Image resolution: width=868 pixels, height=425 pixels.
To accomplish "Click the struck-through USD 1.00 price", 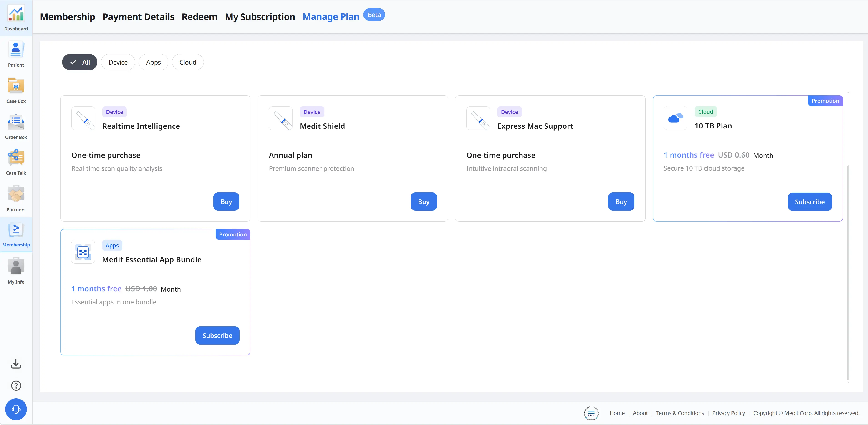I will (141, 289).
